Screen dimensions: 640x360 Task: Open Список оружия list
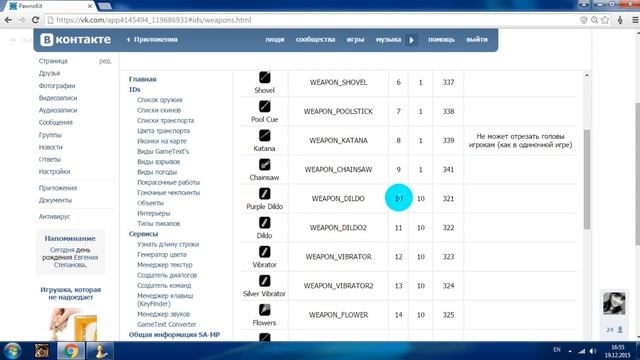(x=160, y=100)
